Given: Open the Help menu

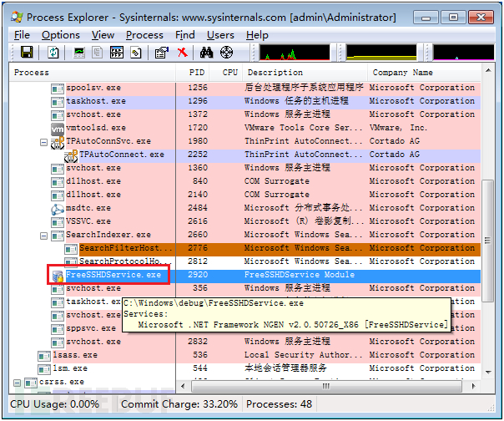Looking at the screenshot, I should click(257, 35).
